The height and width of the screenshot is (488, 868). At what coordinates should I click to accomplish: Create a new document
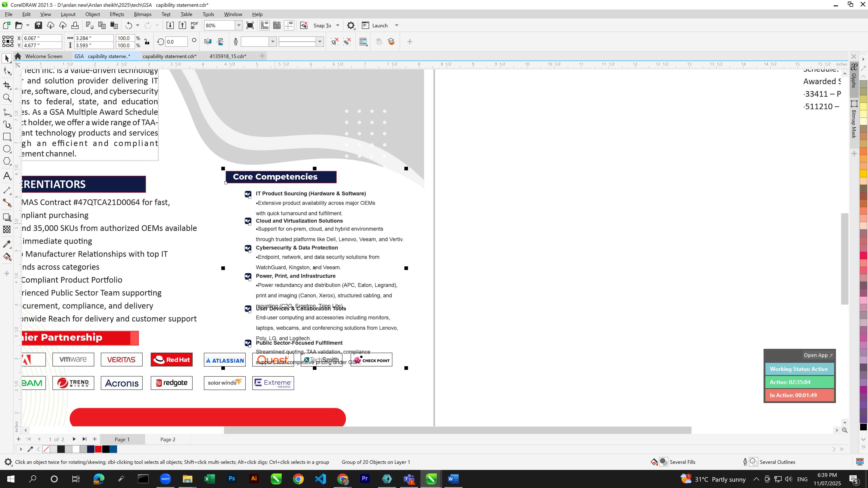point(6,25)
